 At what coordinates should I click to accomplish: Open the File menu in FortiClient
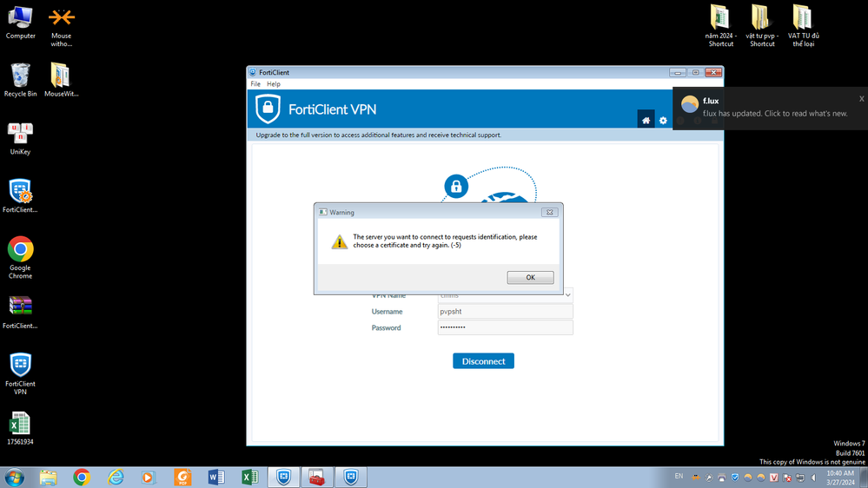coord(255,84)
